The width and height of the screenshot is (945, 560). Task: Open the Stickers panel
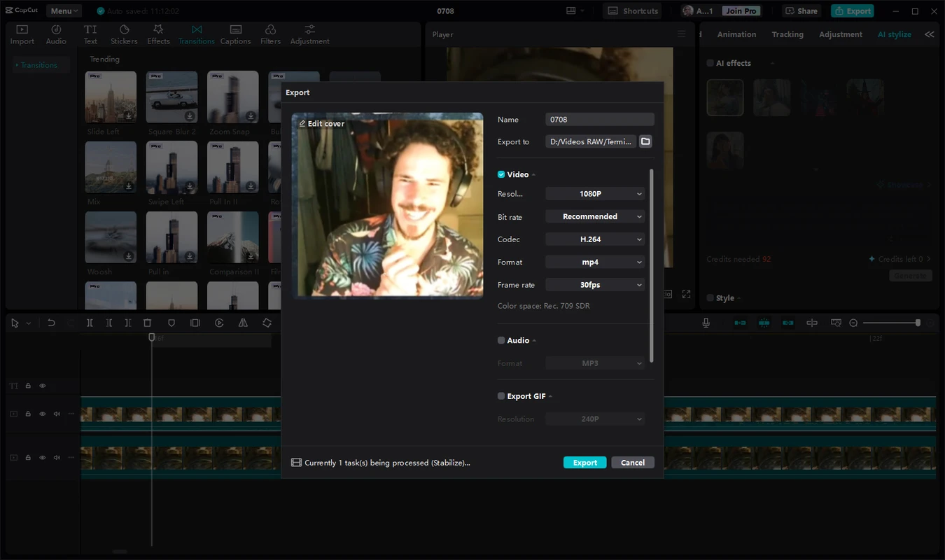124,33
